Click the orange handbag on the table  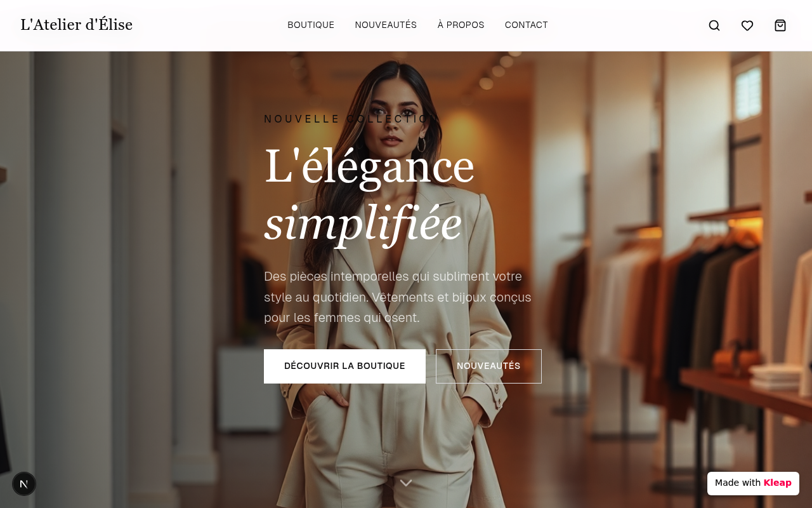click(736, 361)
